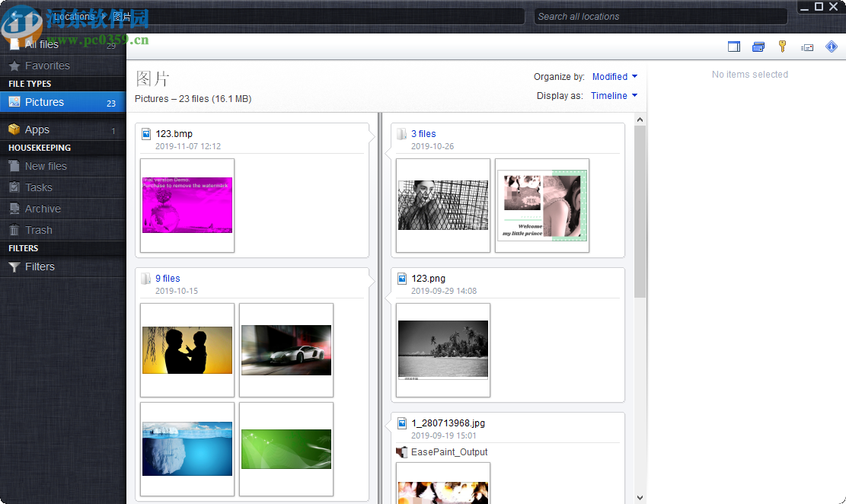Viewport: 846px width, 504px height.
Task: Open the Filters item
Action: (x=62, y=266)
